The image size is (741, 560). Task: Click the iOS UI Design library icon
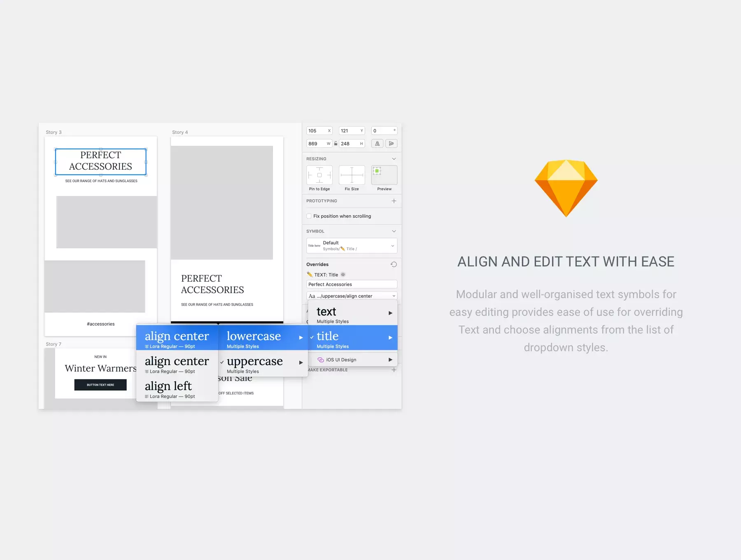321,360
